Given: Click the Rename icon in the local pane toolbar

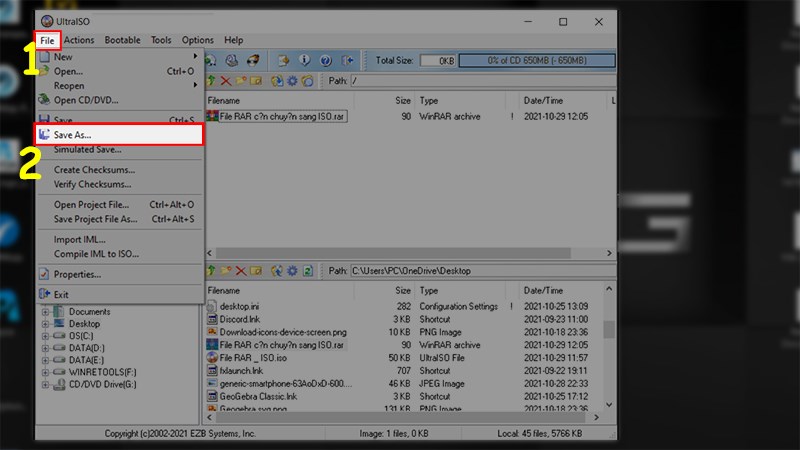Looking at the screenshot, I should pyautogui.click(x=256, y=270).
